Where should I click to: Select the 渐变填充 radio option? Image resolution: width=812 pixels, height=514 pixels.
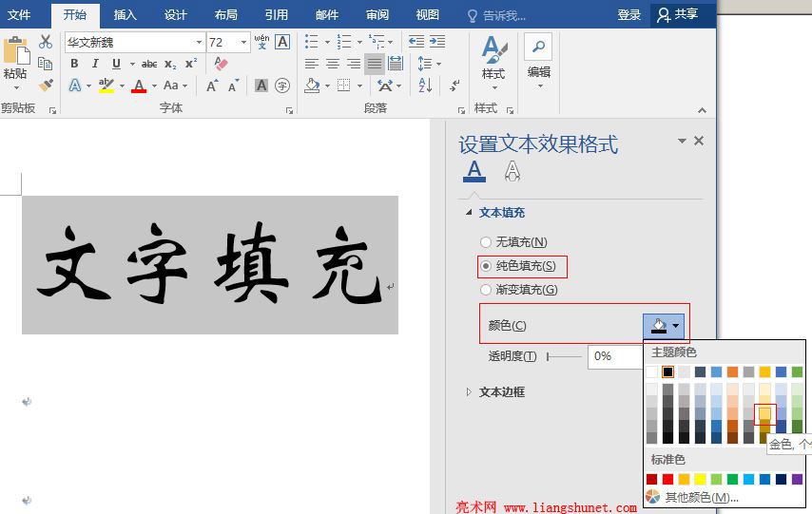[x=486, y=290]
